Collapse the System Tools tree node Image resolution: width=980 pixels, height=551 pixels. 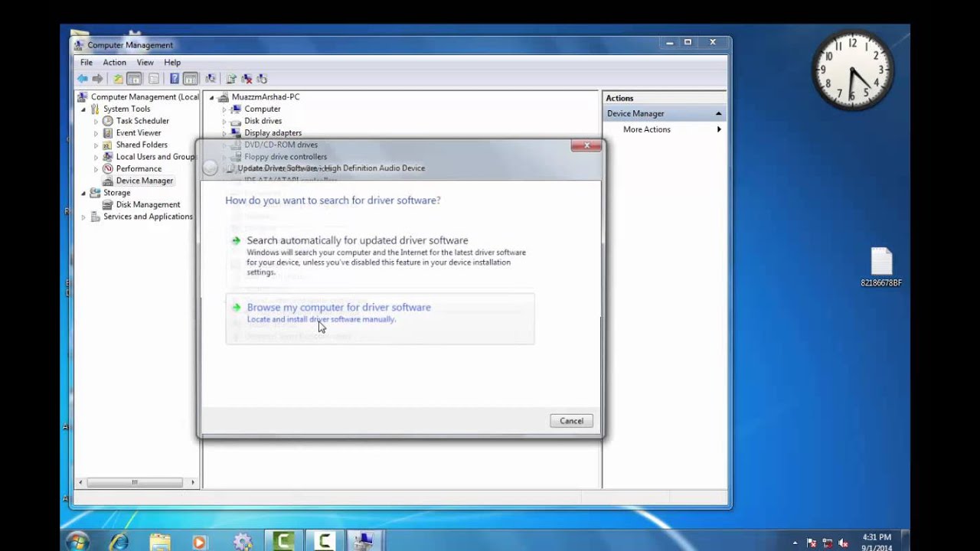(83, 109)
